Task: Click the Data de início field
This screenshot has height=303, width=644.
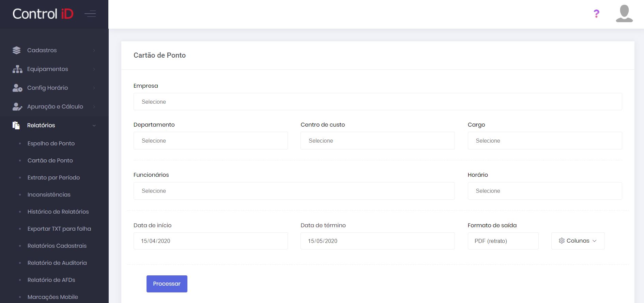Action: coord(211,241)
